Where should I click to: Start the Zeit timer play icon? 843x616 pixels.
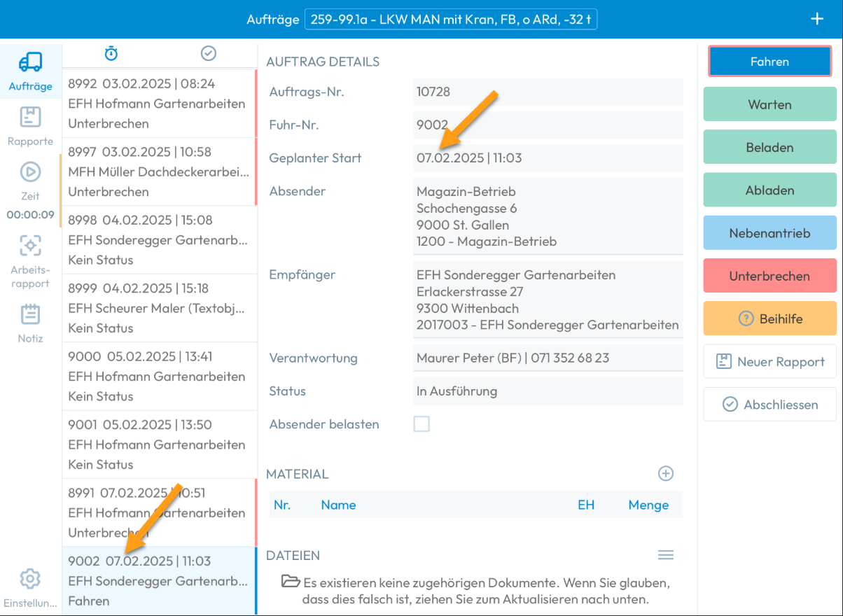pos(30,172)
